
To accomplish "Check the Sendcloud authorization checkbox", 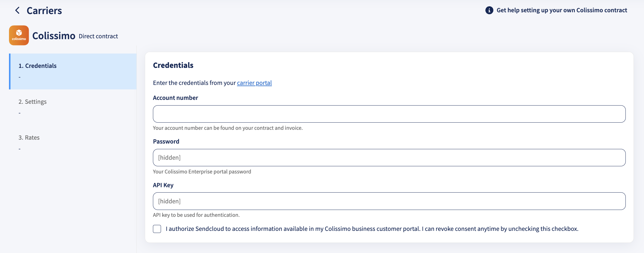I will [x=157, y=229].
